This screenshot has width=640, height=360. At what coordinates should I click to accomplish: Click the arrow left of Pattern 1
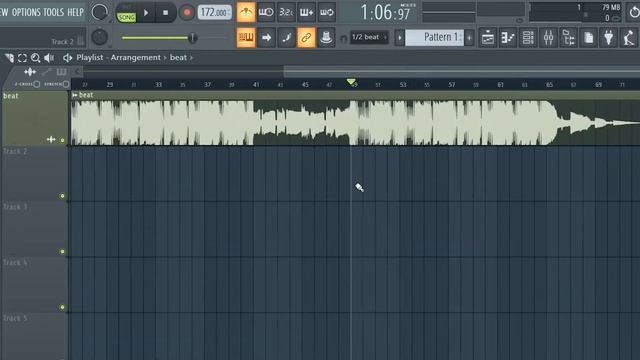coord(400,38)
